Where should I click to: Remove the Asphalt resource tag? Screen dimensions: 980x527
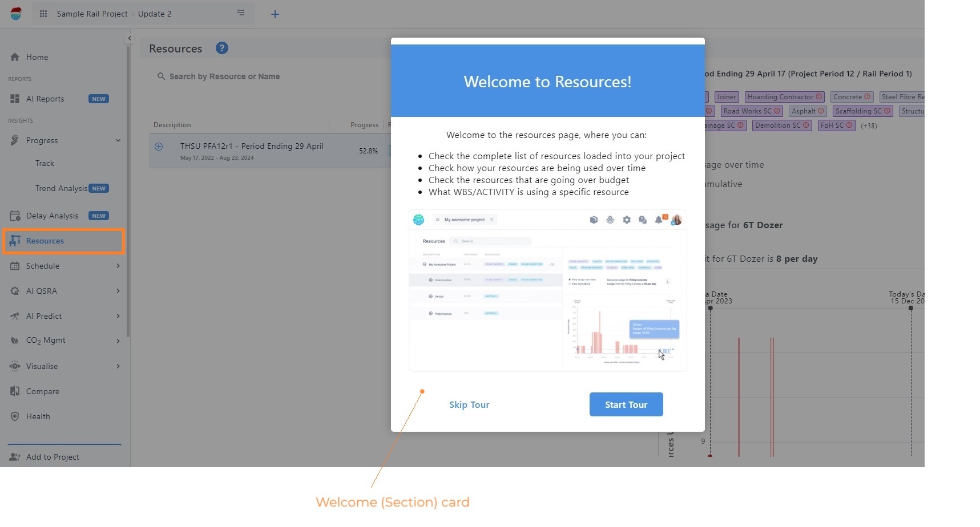click(x=822, y=111)
